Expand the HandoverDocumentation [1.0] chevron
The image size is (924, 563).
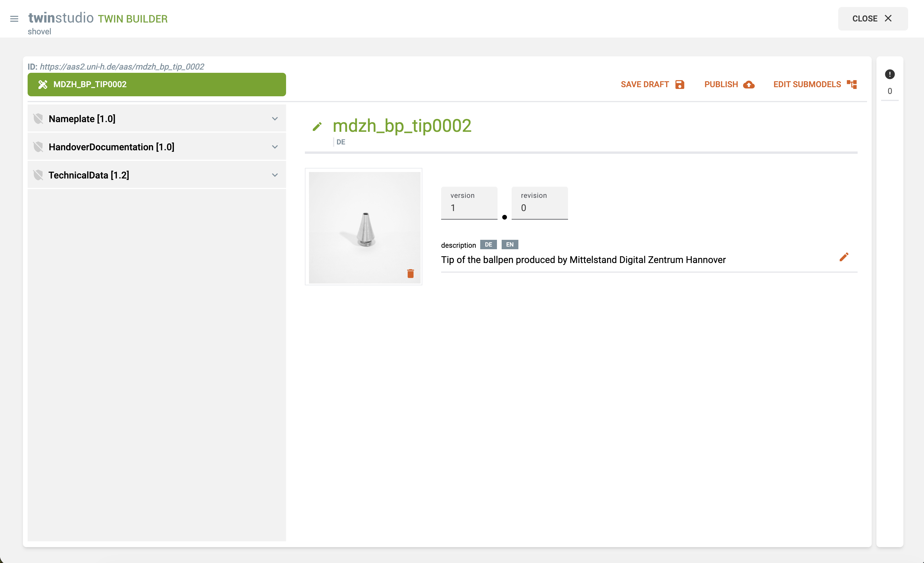click(275, 147)
